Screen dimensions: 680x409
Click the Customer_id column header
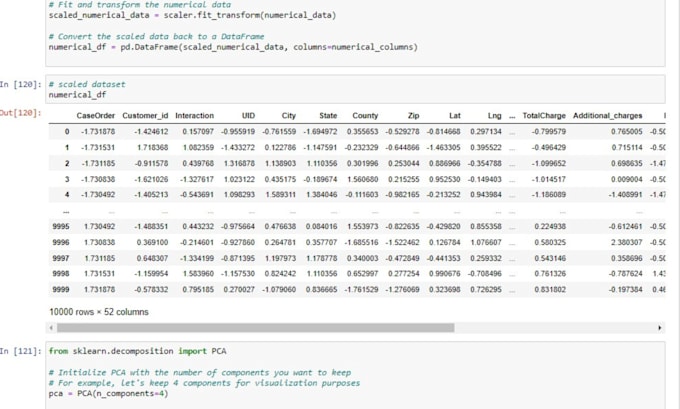(x=145, y=116)
